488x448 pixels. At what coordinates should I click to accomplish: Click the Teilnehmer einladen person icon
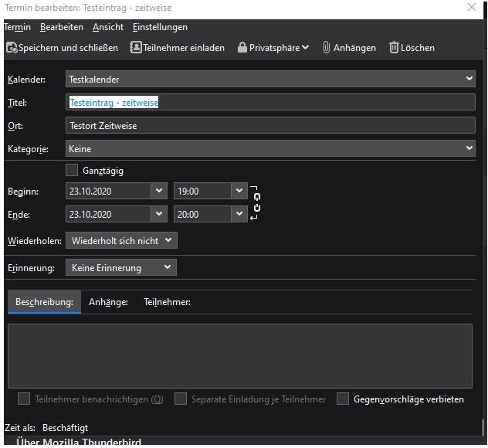[x=136, y=47]
